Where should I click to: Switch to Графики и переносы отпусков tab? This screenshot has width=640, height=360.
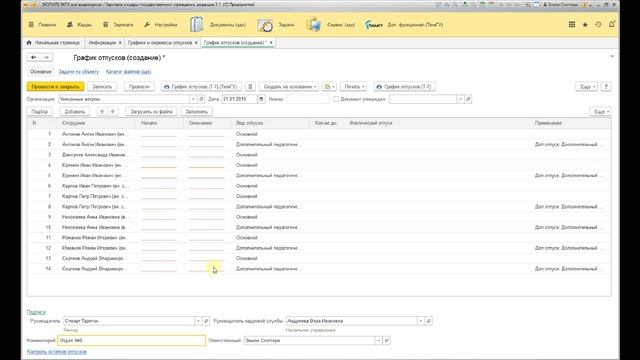click(x=160, y=42)
